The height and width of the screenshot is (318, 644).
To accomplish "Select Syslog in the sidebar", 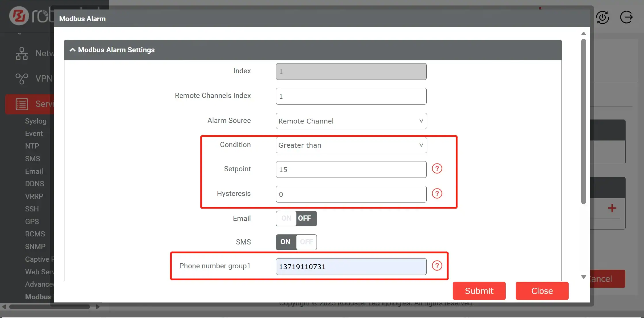I will click(35, 121).
